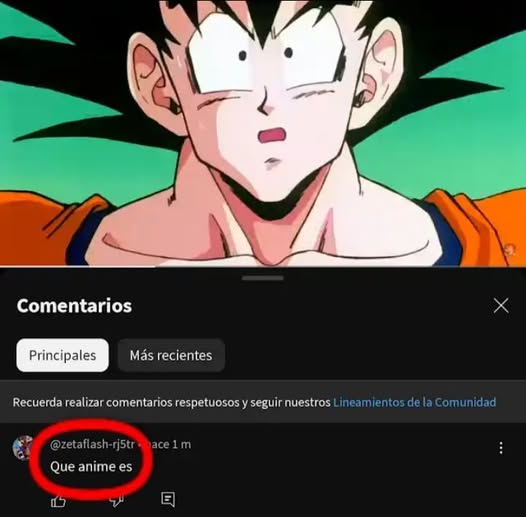Screen dimensions: 526x517
Task: Switch to Más recientes comments
Action: click(171, 355)
